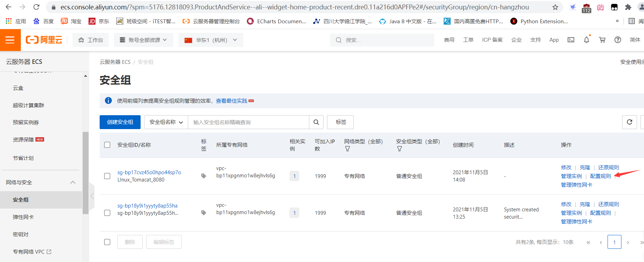Open the 费用 top menu
Image resolution: width=644 pixels, height=262 pixels.
pos(449,40)
